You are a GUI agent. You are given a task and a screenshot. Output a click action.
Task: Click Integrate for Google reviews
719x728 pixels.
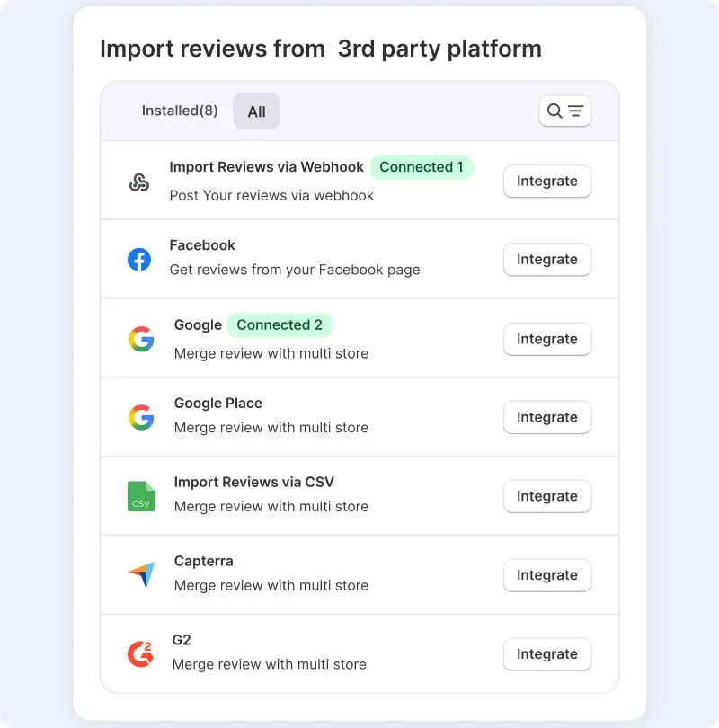click(546, 339)
